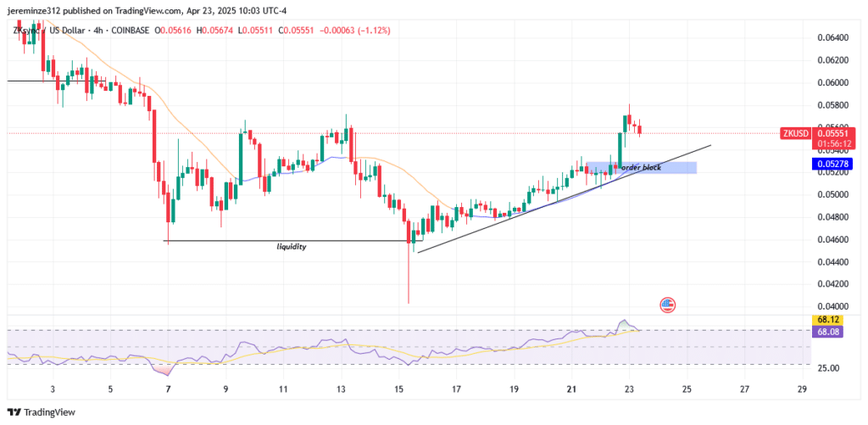Click the 'order block' annotation text
Screen dimensions: 868x425
[x=641, y=167]
